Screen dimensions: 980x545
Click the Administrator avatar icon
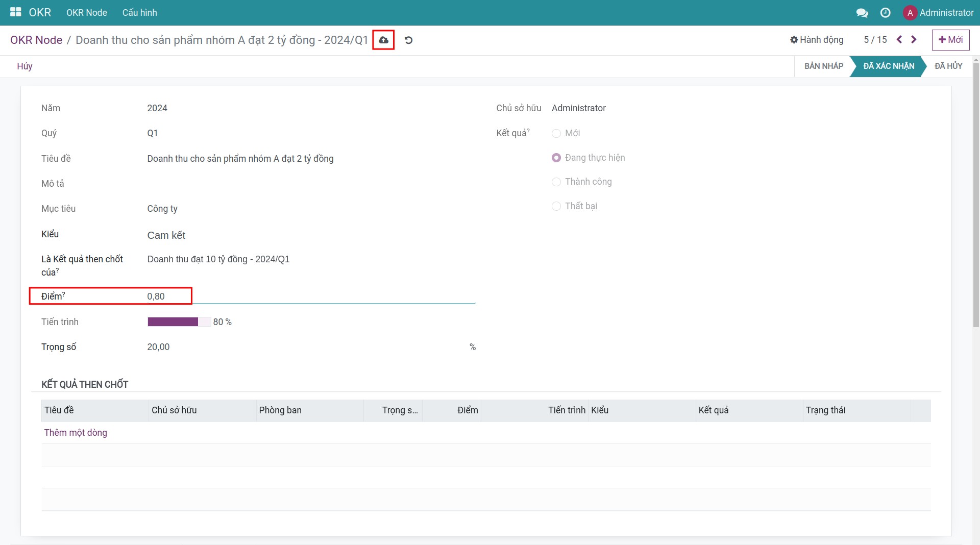coord(911,13)
